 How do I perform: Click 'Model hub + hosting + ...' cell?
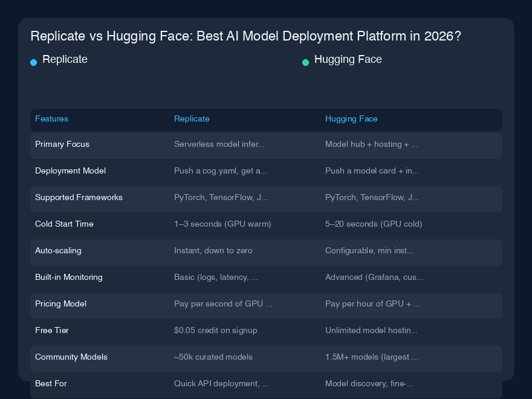[372, 144]
